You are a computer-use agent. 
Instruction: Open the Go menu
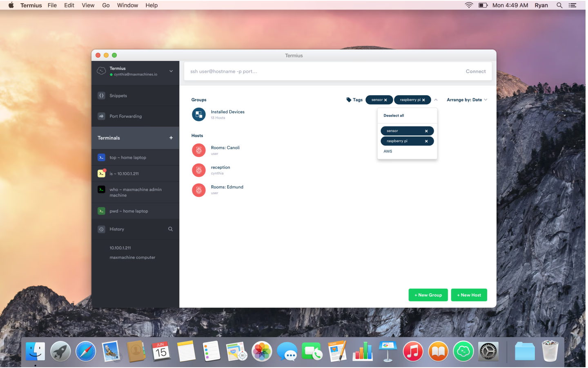[106, 5]
